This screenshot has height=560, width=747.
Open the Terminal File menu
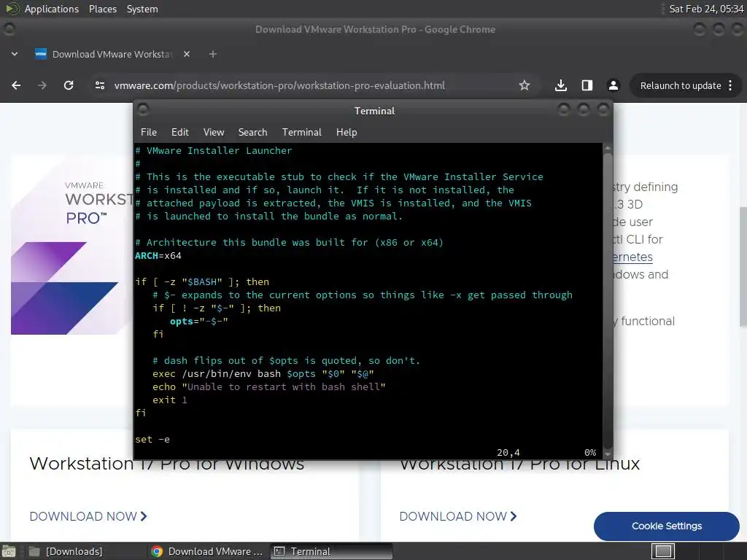point(149,133)
